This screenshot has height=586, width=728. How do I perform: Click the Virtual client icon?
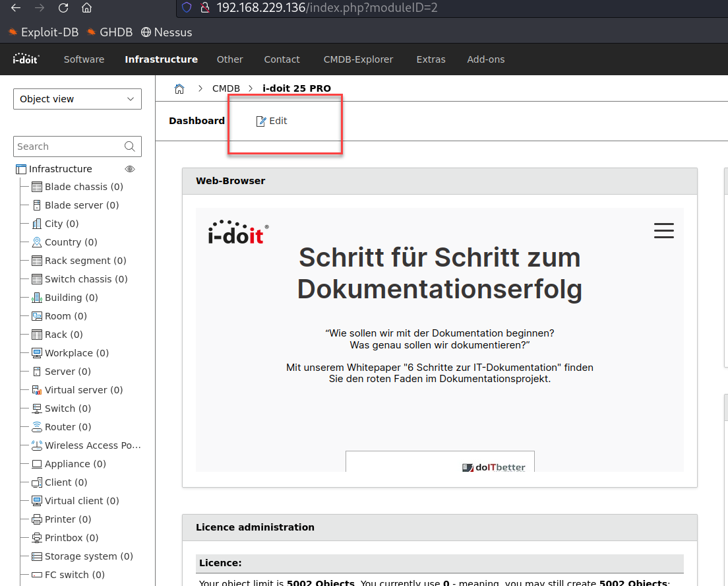(37, 501)
